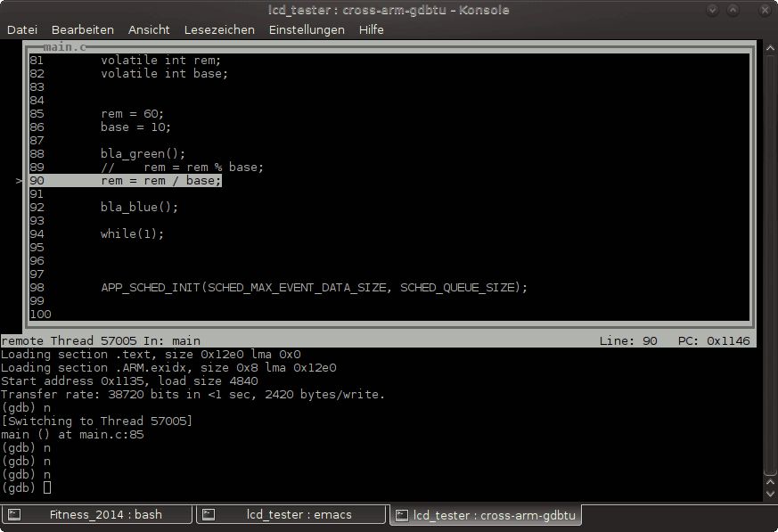Image resolution: width=778 pixels, height=532 pixels.
Task: Minimize the Konsole window
Action: pyautogui.click(x=713, y=10)
